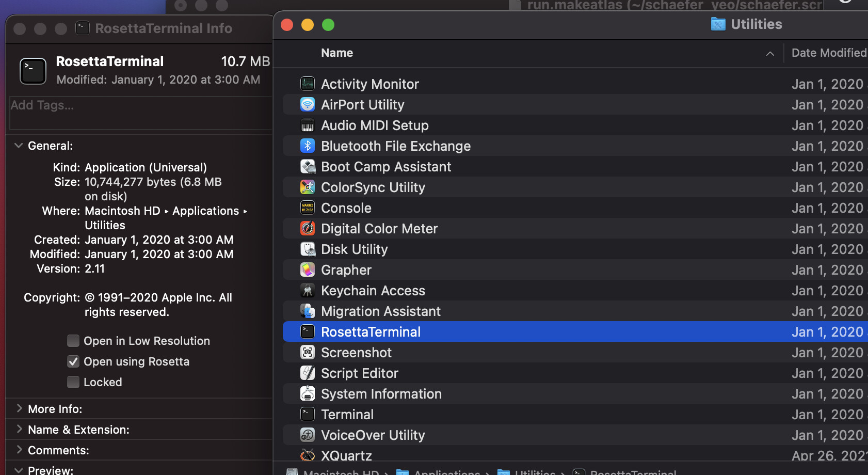Uncheck Open using Rosetta checkbox
868x475 pixels.
(73, 361)
